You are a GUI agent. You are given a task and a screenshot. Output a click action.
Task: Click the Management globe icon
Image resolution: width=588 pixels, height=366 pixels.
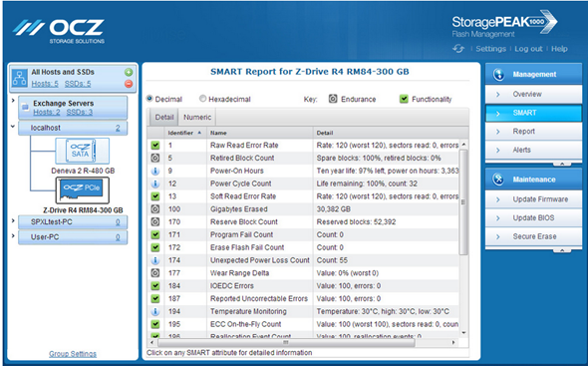pos(498,75)
